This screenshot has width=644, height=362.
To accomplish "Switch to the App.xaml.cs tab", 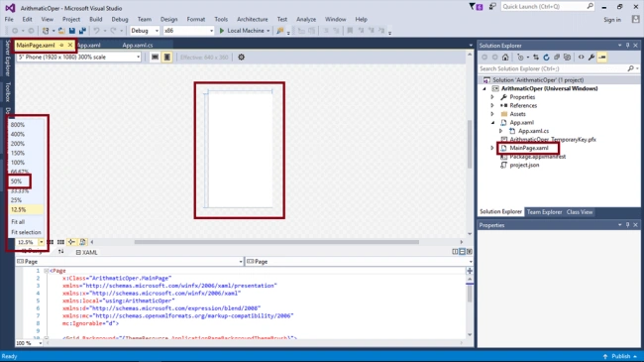I will click(138, 46).
